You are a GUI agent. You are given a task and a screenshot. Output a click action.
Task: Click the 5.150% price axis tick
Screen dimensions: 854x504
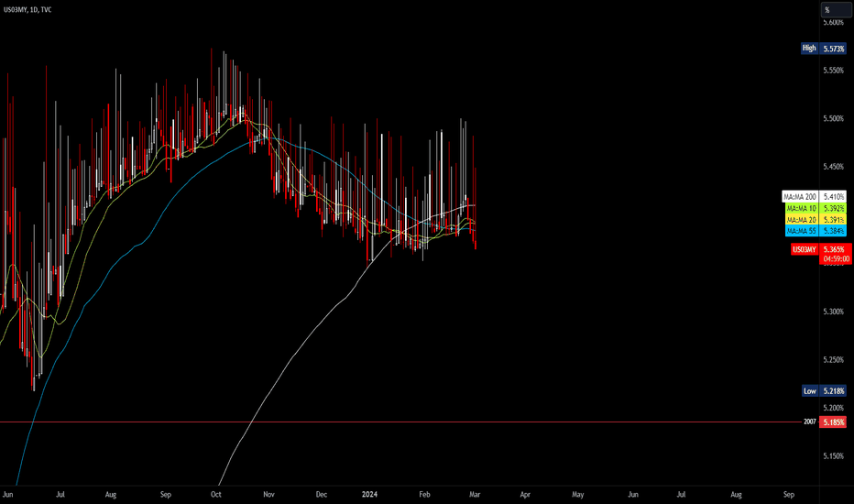point(833,456)
